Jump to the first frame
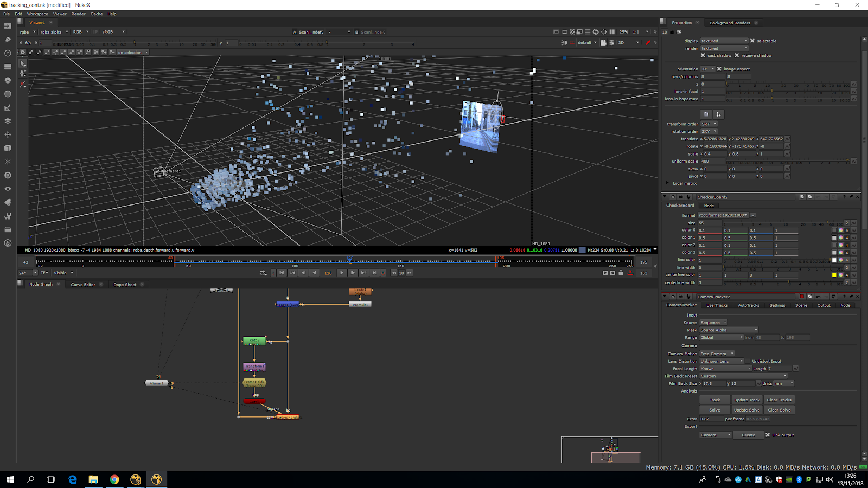868x488 pixels. pos(282,273)
